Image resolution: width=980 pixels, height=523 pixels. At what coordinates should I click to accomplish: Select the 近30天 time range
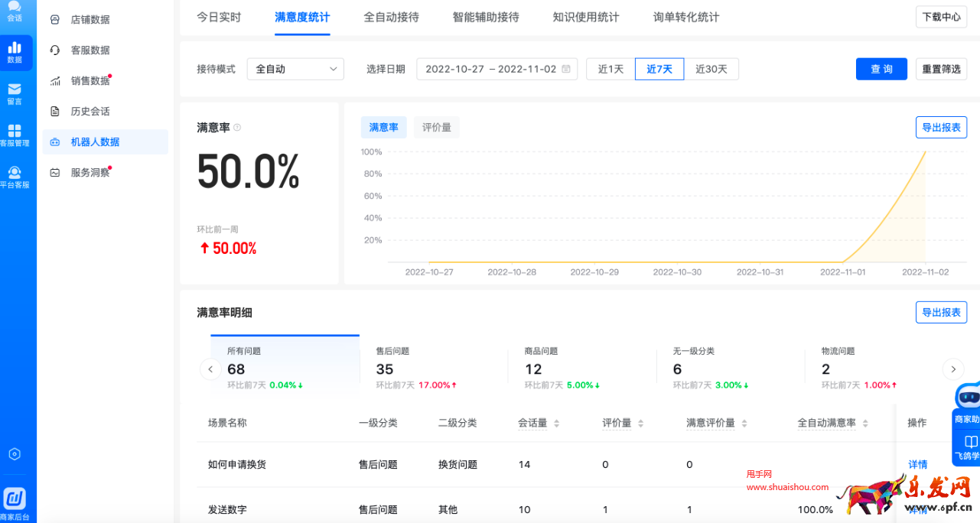click(711, 68)
